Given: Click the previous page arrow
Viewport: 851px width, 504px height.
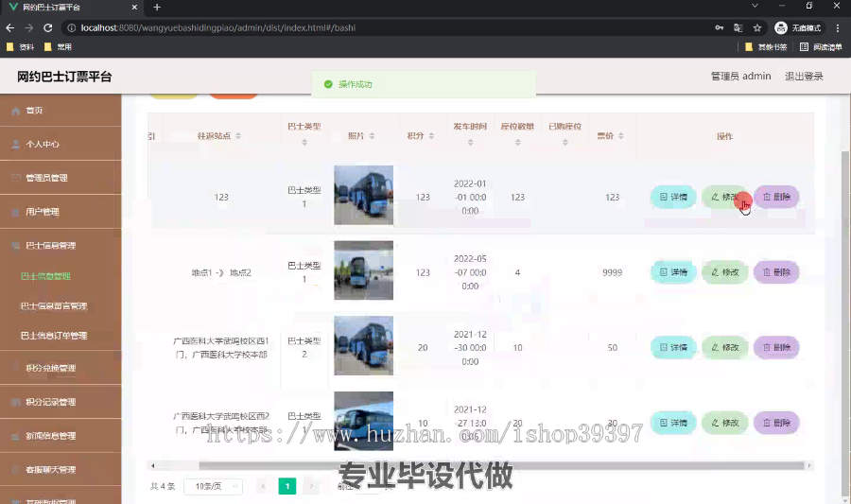Looking at the screenshot, I should (263, 486).
